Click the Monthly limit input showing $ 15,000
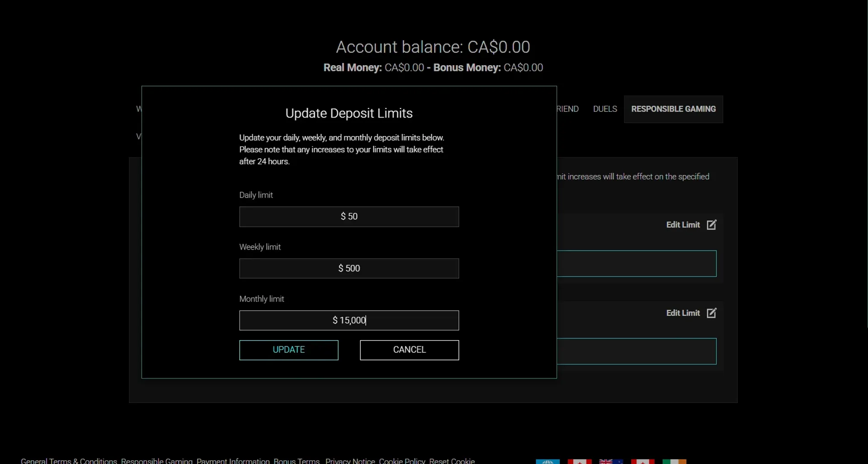The width and height of the screenshot is (868, 464). (x=349, y=321)
